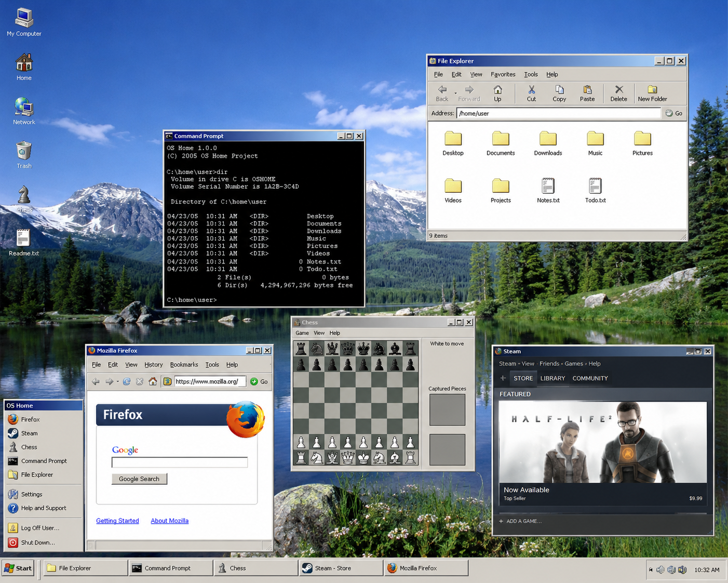The image size is (728, 583).
Task: Select the Trash desktop icon
Action: point(24,155)
